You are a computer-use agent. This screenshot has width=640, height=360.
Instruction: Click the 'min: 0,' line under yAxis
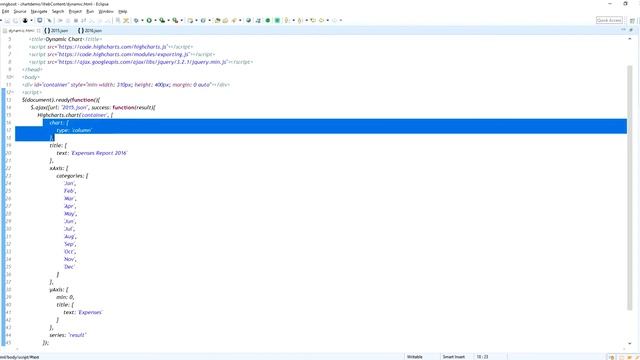click(65, 297)
